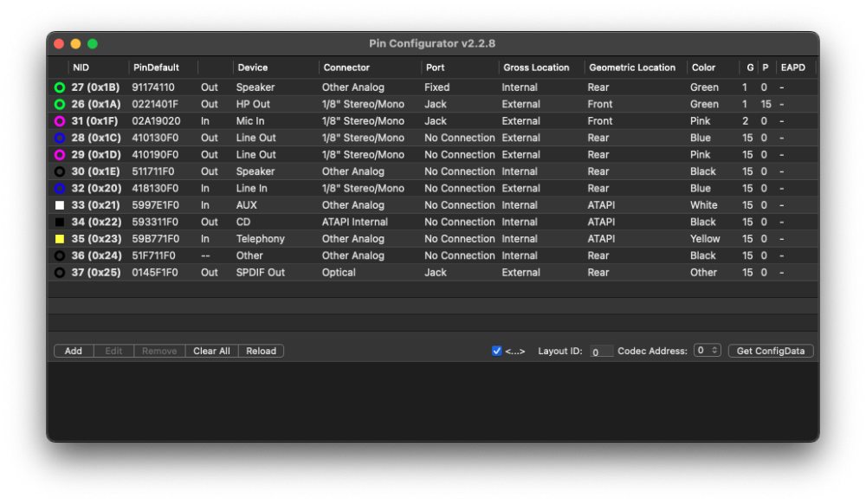Select PinDefault value 0145F1F0

point(155,273)
